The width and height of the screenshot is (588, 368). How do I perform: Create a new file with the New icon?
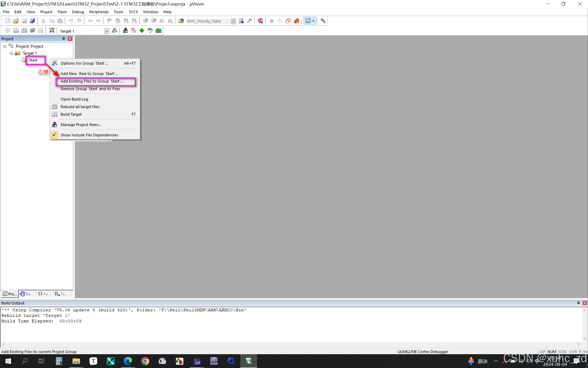[x=8, y=21]
